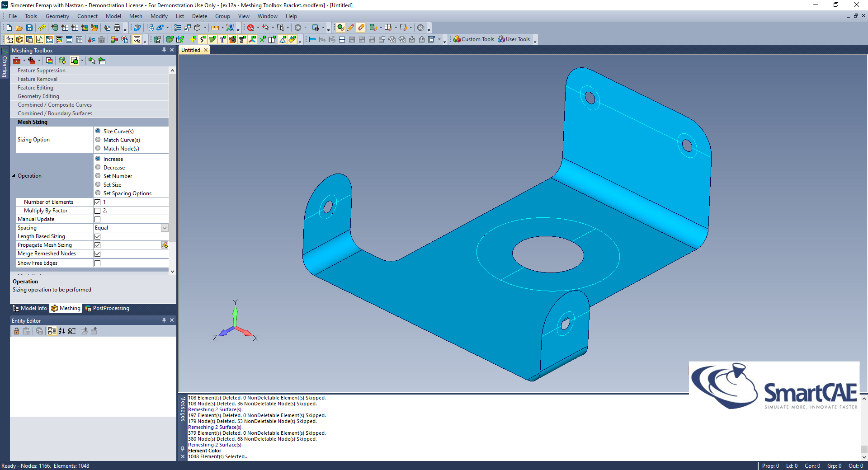The image size is (868, 470).
Task: Toggle the Show Free Edges checkbox
Action: [97, 263]
